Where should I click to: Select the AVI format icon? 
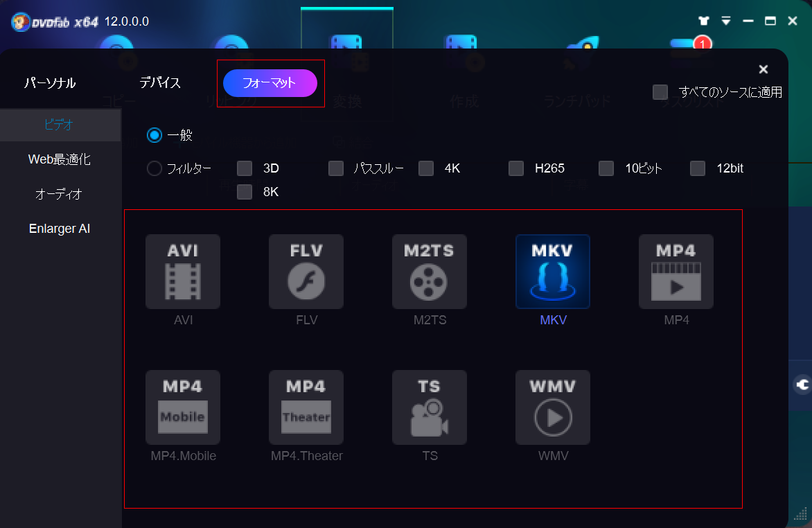[x=183, y=272]
